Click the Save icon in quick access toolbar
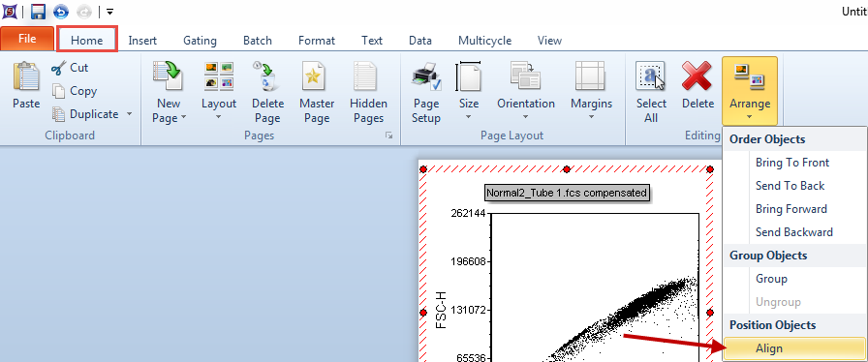Image resolution: width=868 pixels, height=362 pixels. tap(38, 11)
